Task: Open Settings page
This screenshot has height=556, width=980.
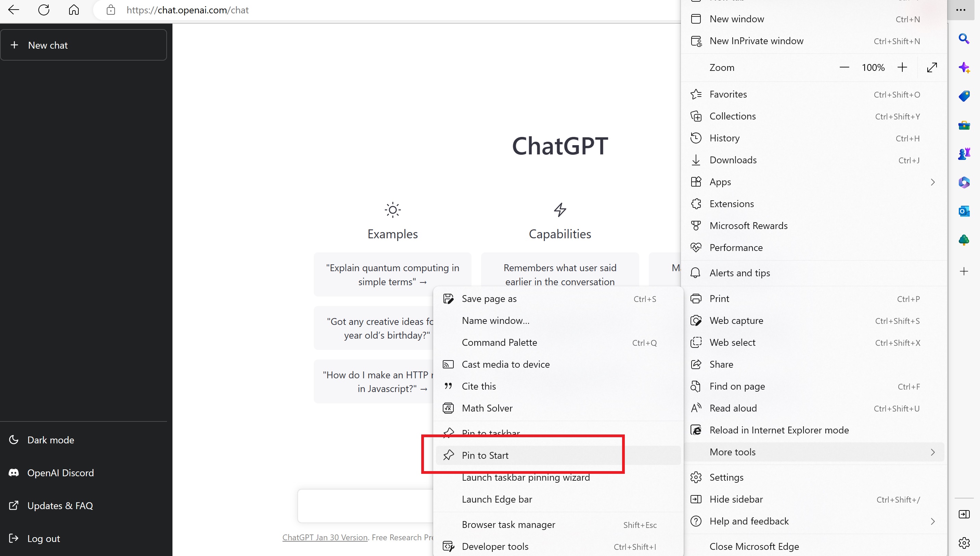Action: [726, 477]
